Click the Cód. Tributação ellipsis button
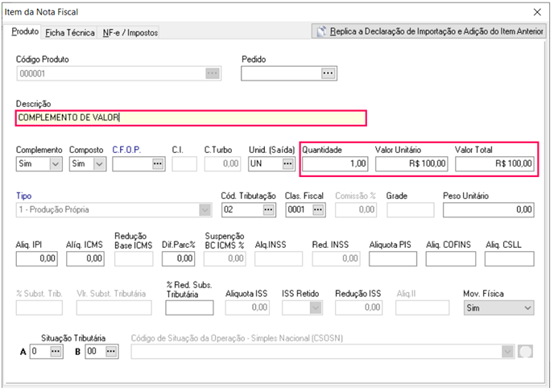Image resolution: width=554 pixels, height=392 pixels. click(x=270, y=209)
